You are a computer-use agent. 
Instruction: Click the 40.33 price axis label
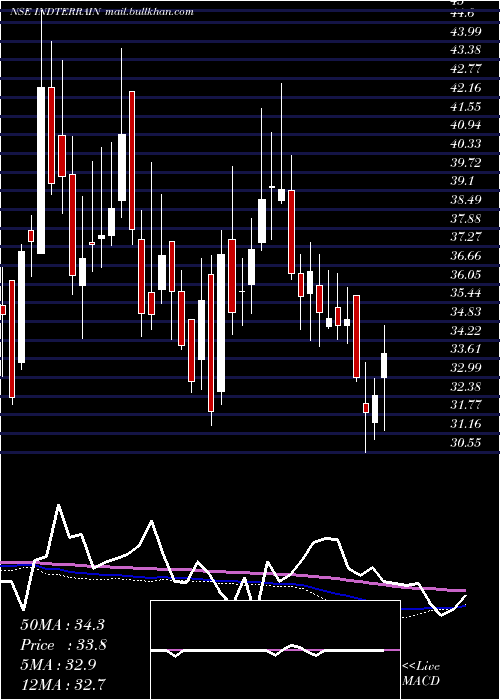coord(466,144)
